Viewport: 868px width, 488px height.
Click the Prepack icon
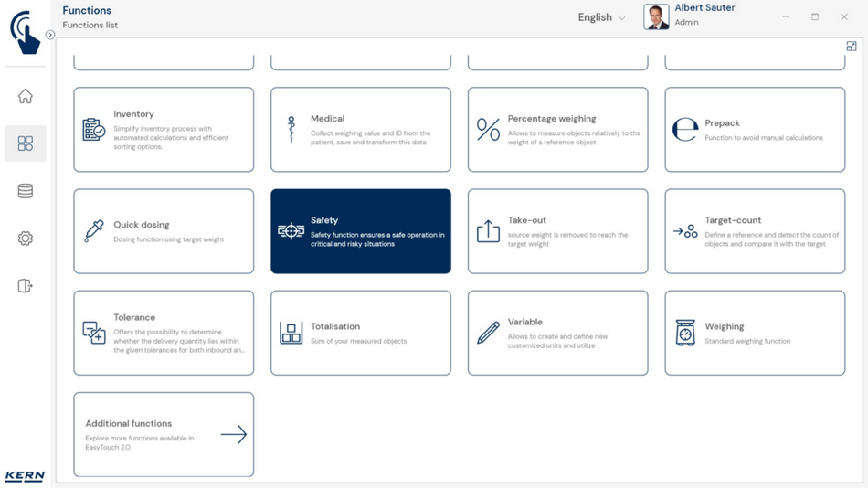pyautogui.click(x=685, y=130)
